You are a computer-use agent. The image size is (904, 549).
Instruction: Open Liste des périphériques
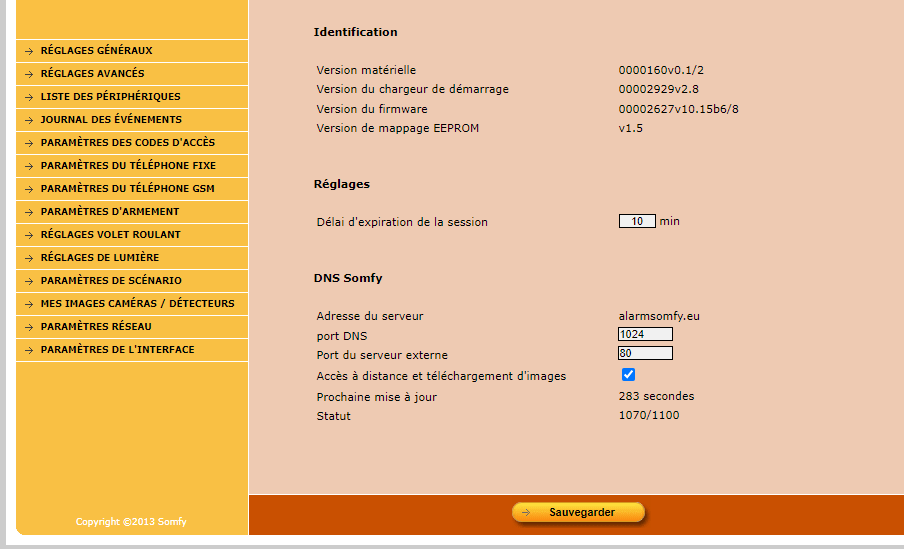click(x=132, y=97)
